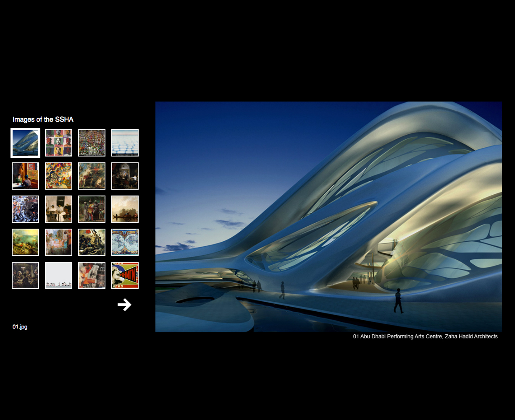Select the Abu Dhabi Performing Arts Centre thumbnail
The width and height of the screenshot is (515, 420).
point(26,143)
